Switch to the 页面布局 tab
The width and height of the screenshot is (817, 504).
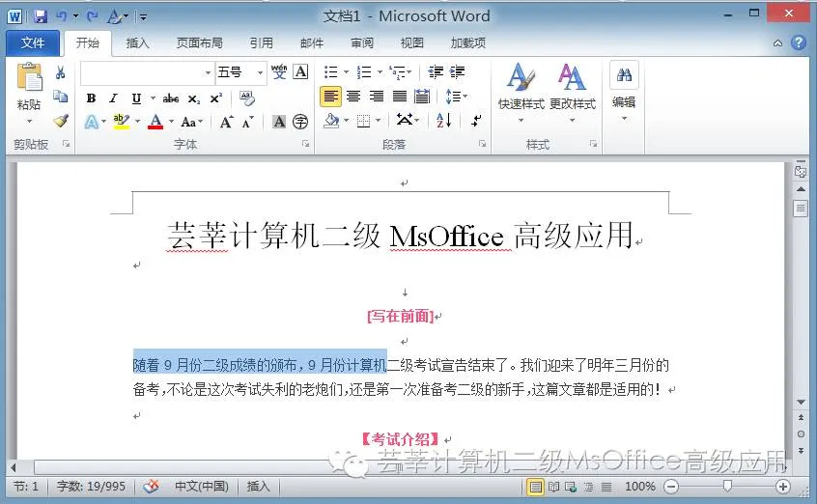(199, 42)
